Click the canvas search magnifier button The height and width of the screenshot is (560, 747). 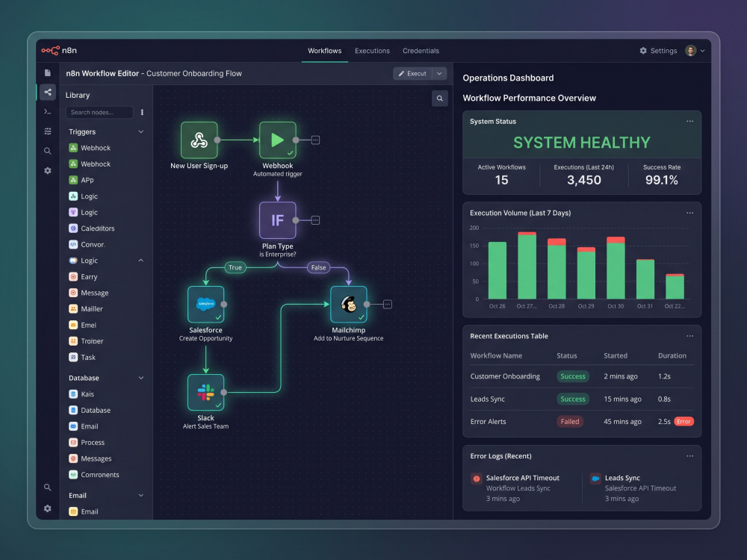pyautogui.click(x=440, y=99)
